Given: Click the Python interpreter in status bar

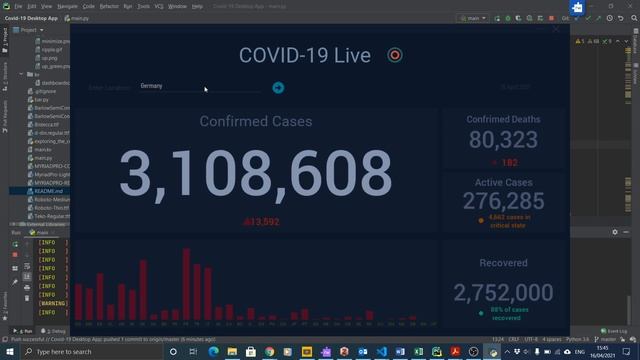Looking at the screenshot, I should click(577, 340).
